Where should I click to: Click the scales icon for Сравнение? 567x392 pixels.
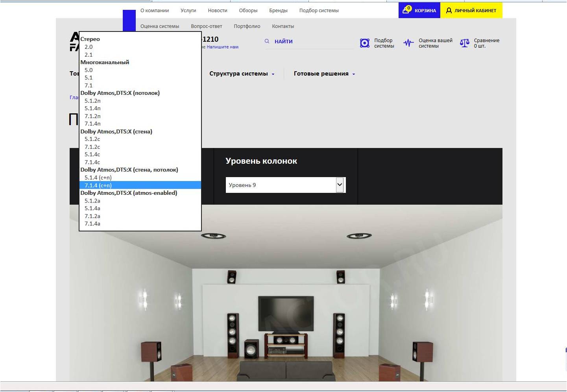click(465, 43)
